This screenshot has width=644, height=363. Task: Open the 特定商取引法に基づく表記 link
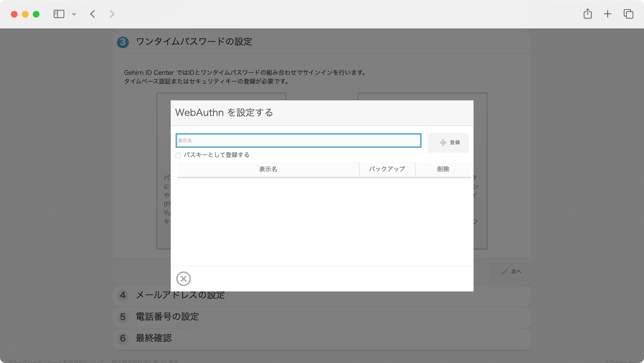(145, 361)
